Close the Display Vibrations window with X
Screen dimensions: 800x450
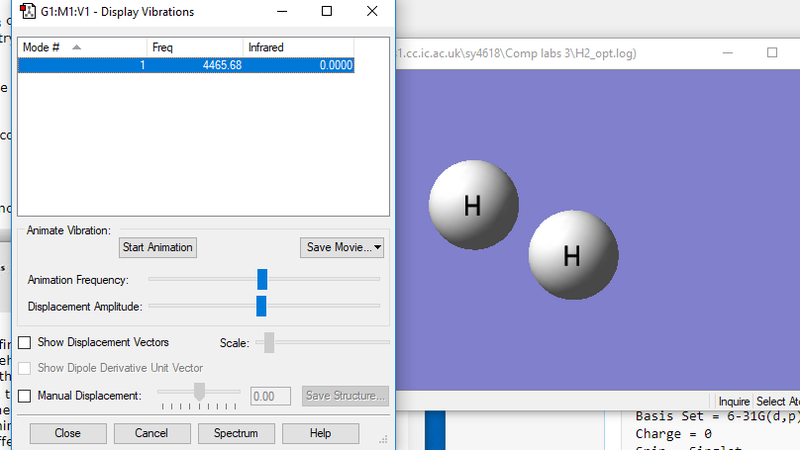372,11
